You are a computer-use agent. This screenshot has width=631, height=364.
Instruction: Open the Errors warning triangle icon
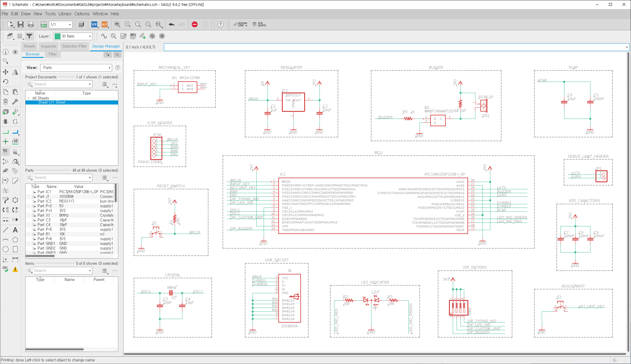tap(15, 269)
